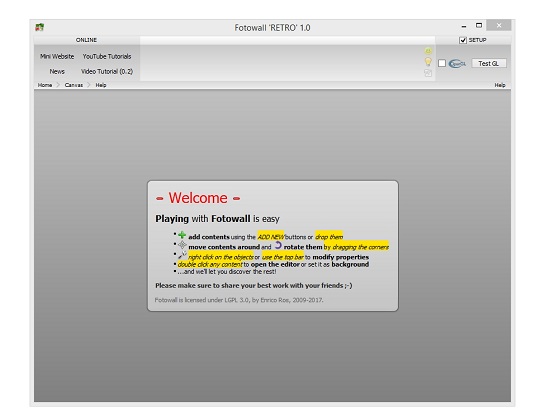Click the News link
The width and height of the screenshot is (550, 416).
(x=57, y=72)
